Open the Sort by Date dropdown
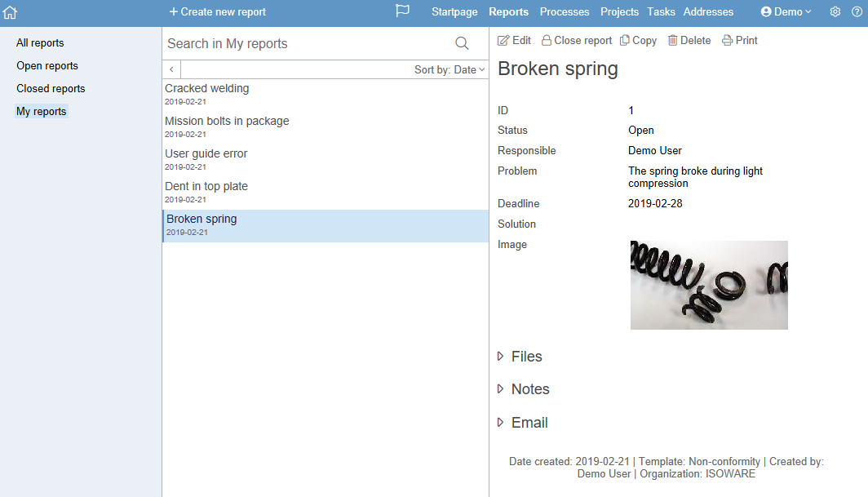 [x=449, y=69]
